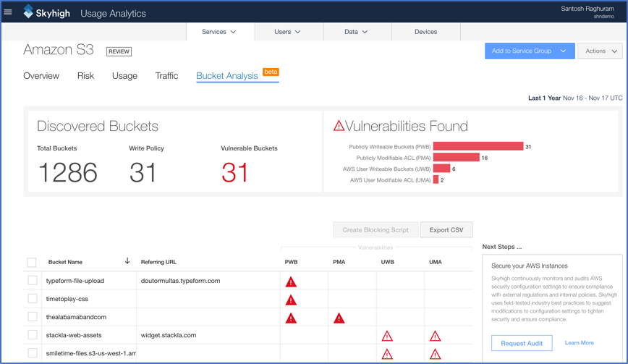
Task: Select the stackla-web-assets row checkbox
Action: tap(33, 335)
